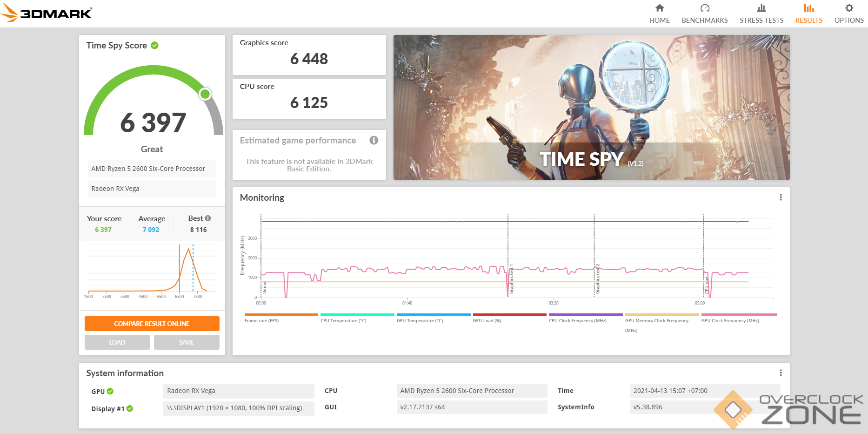868x434 pixels.
Task: Click the green check beside Display #1
Action: point(130,408)
